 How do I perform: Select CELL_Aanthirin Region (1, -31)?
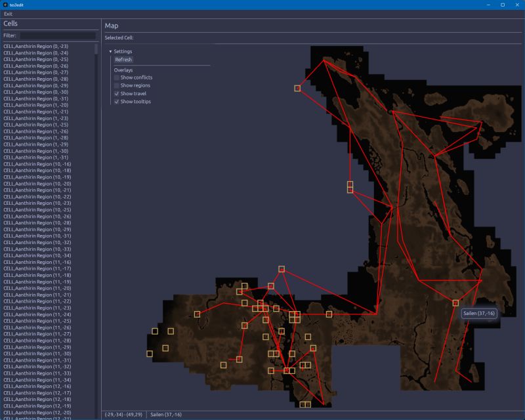36,157
